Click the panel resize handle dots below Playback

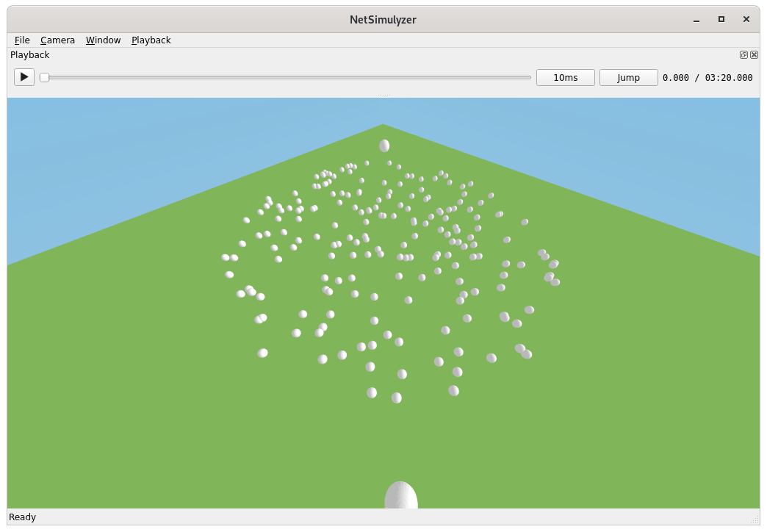pyautogui.click(x=384, y=95)
